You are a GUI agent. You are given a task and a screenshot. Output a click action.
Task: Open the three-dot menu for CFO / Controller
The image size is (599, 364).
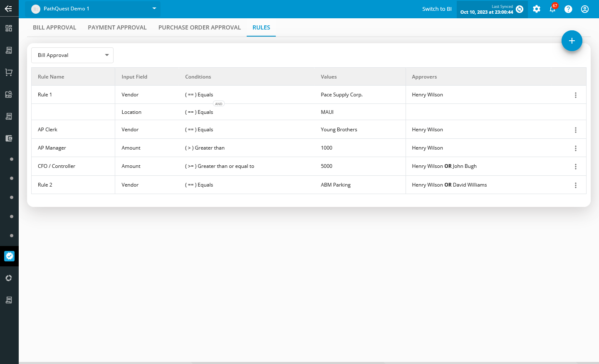[x=576, y=167]
